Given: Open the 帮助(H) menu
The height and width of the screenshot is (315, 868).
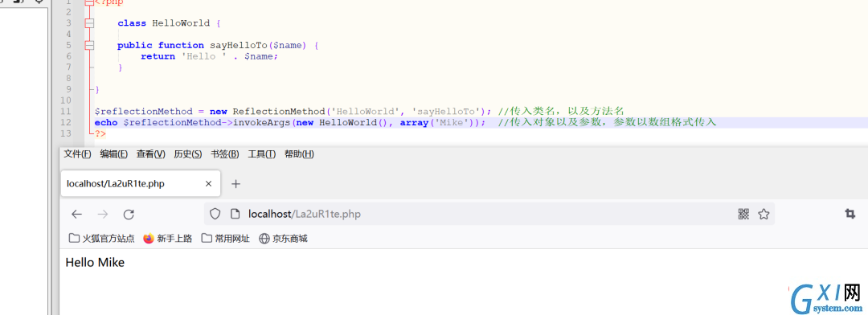Looking at the screenshot, I should (300, 154).
